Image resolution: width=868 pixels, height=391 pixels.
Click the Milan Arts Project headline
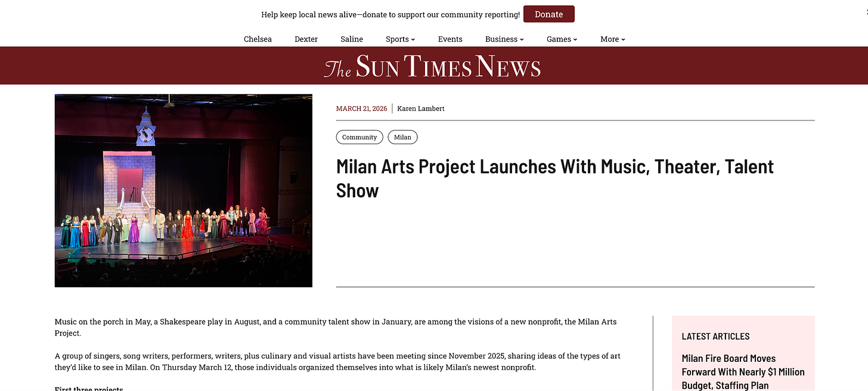click(x=555, y=178)
